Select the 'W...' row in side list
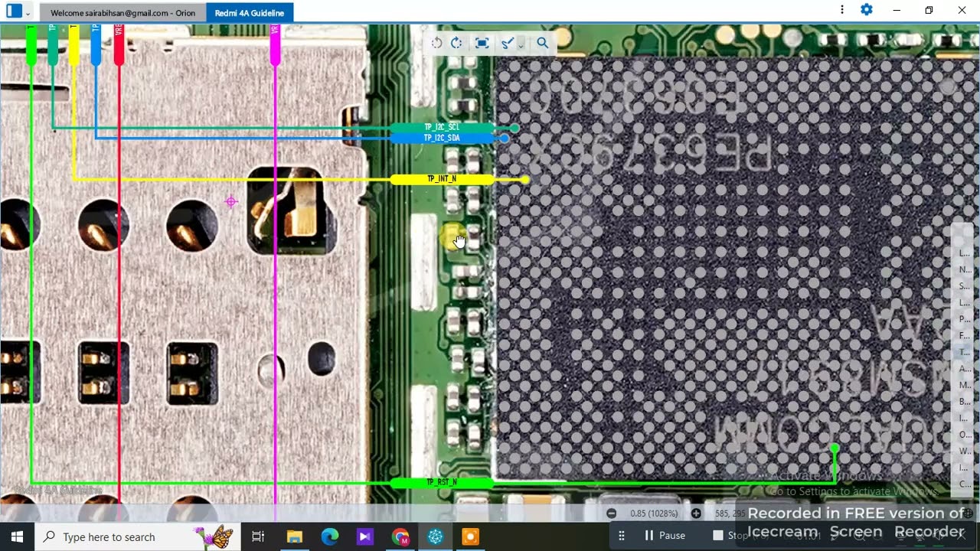The image size is (980, 551). 964,452
